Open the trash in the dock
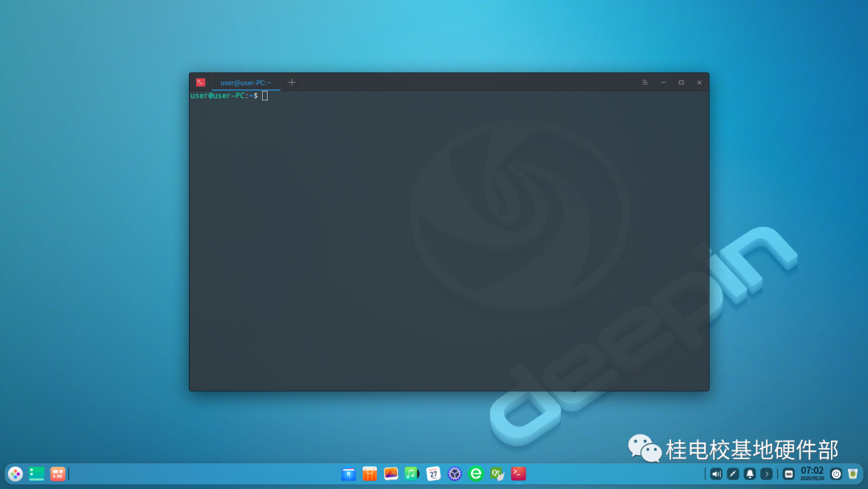The width and height of the screenshot is (868, 489). (x=853, y=474)
